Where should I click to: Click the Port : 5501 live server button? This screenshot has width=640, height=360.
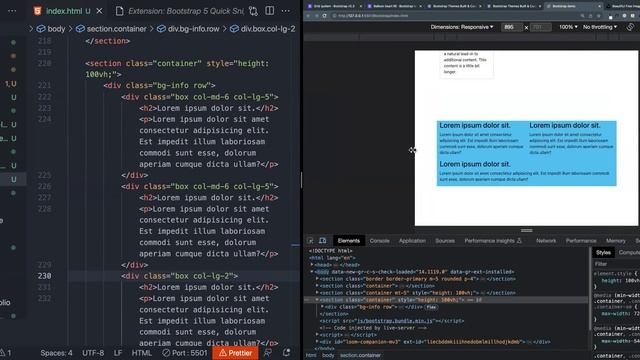(184, 353)
